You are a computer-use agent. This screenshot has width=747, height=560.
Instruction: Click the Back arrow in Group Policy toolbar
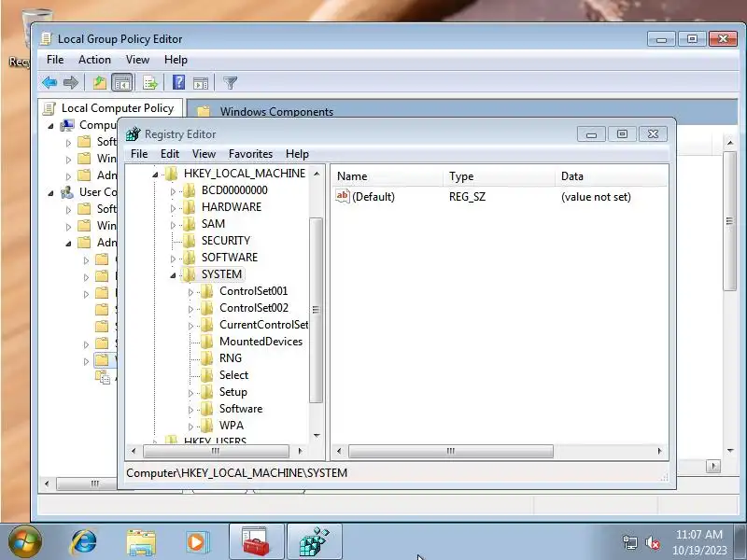point(49,82)
